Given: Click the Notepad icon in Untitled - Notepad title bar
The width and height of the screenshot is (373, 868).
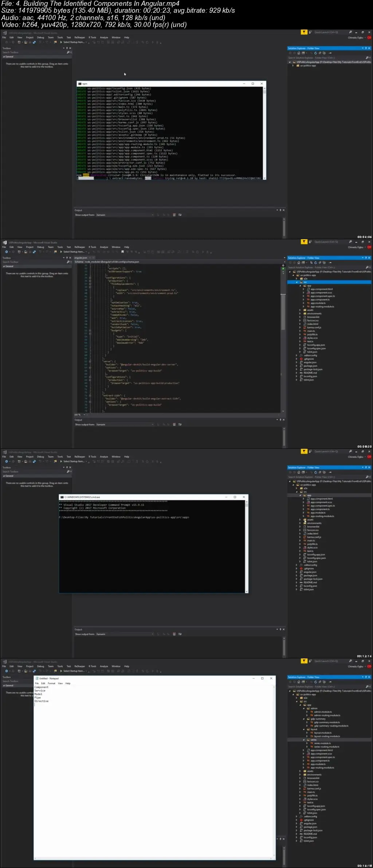Looking at the screenshot, I should 37,678.
